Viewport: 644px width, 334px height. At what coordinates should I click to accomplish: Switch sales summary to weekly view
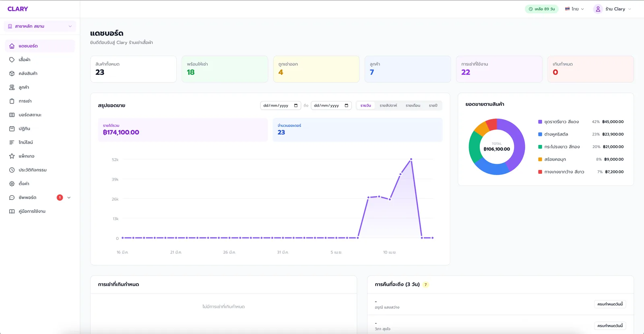pos(388,105)
